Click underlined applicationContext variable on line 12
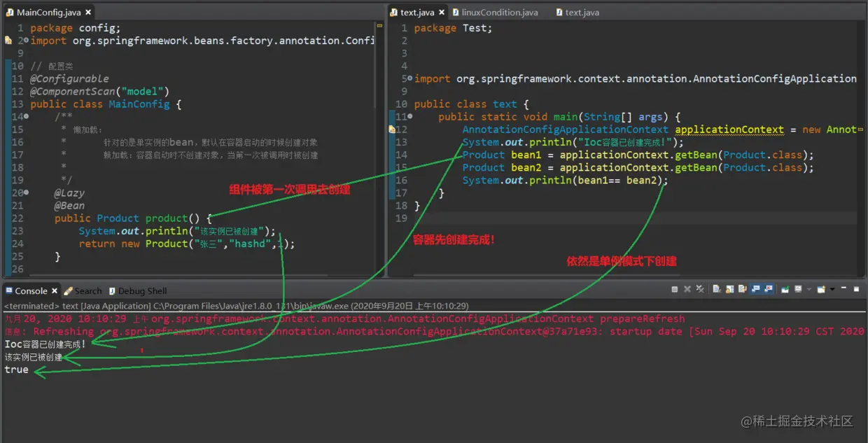This screenshot has width=868, height=443. 729,129
